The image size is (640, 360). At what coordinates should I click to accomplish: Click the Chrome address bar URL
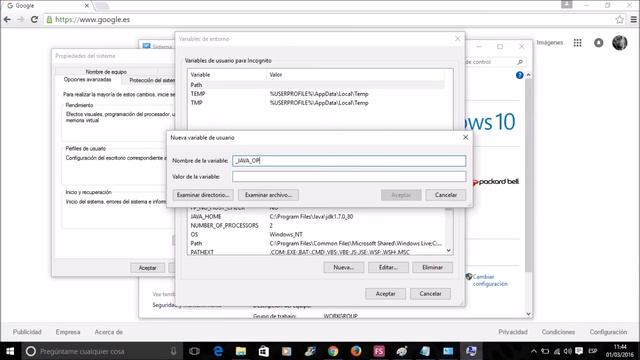[93, 19]
